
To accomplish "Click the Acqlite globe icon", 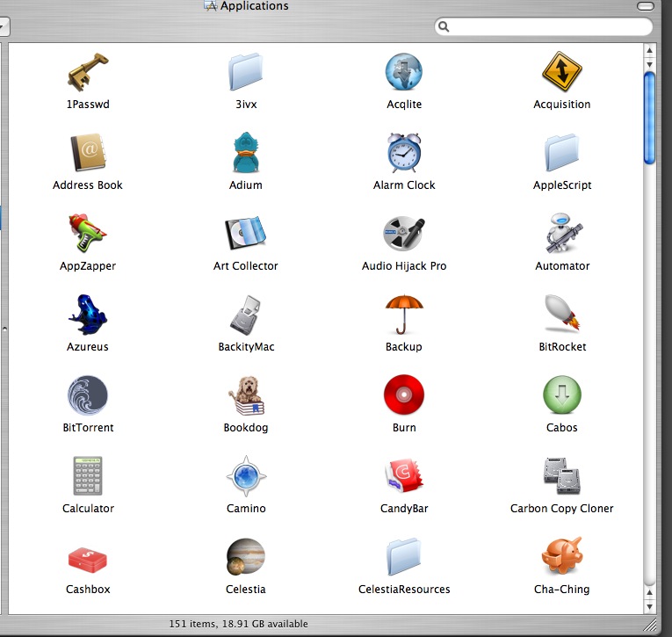I will coord(404,71).
